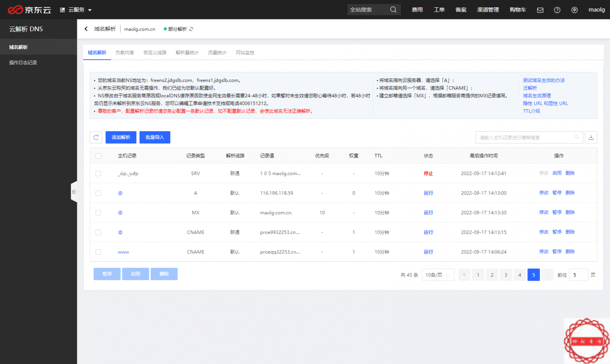Switch to the 自定义线路 tab
Viewport: 610px width, 364px height.
pyautogui.click(x=155, y=53)
